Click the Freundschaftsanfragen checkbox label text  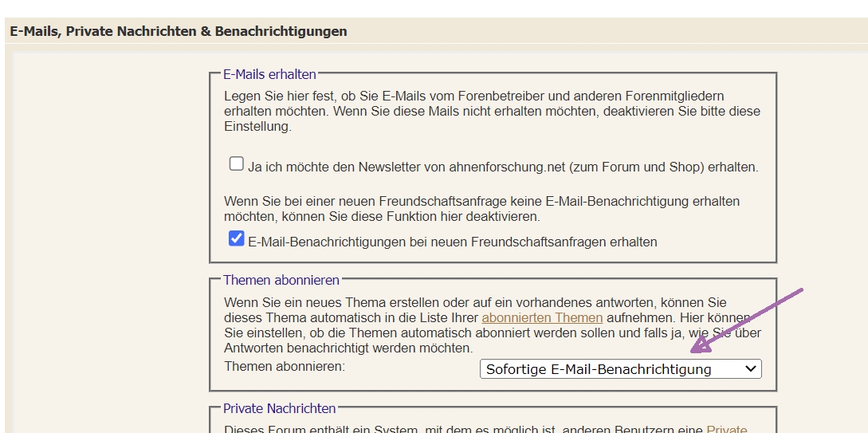[x=453, y=242]
